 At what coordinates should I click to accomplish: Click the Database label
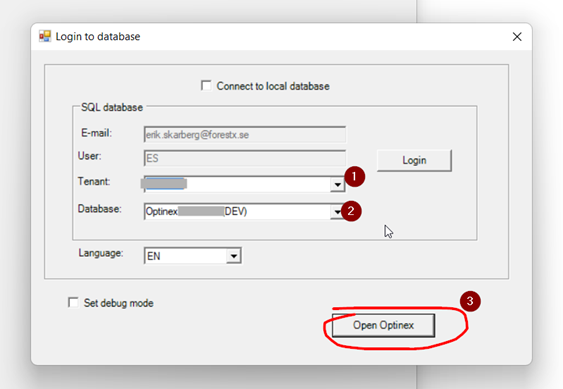[x=99, y=209]
